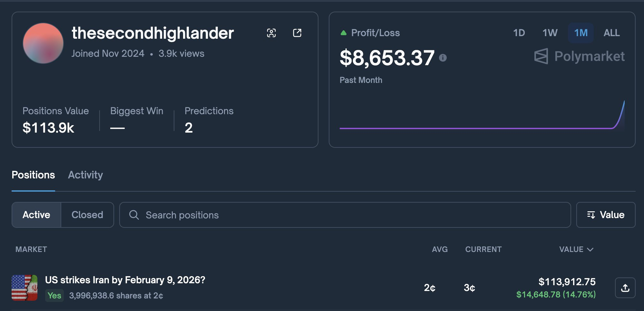The width and height of the screenshot is (644, 311).
Task: Switch chart to ALL time range
Action: (611, 33)
